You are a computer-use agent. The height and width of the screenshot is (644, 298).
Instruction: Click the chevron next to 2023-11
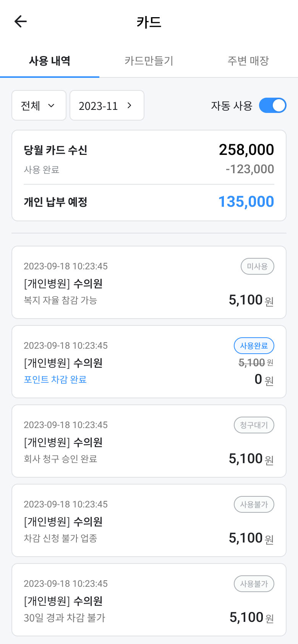[x=130, y=106]
